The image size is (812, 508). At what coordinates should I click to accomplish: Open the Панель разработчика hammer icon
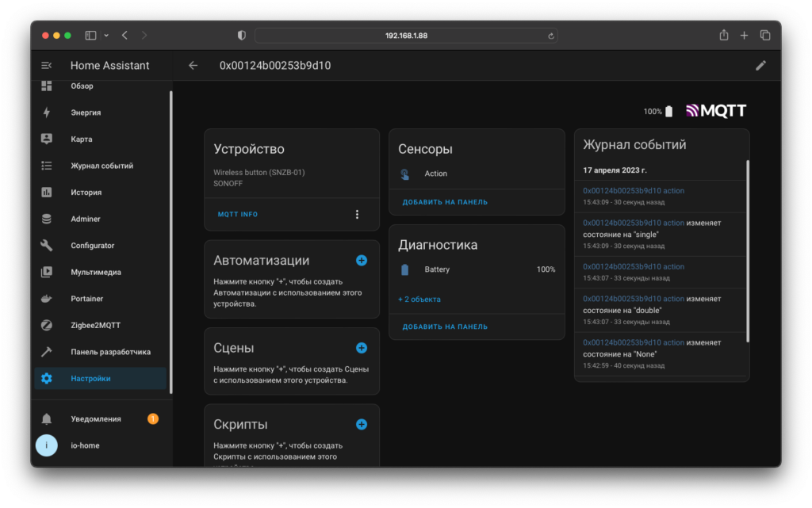[47, 352]
